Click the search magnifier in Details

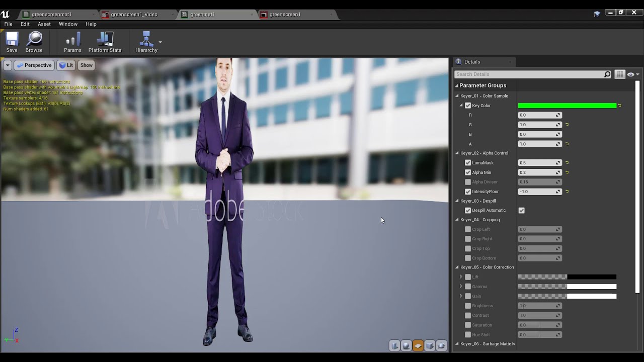pyautogui.click(x=607, y=74)
